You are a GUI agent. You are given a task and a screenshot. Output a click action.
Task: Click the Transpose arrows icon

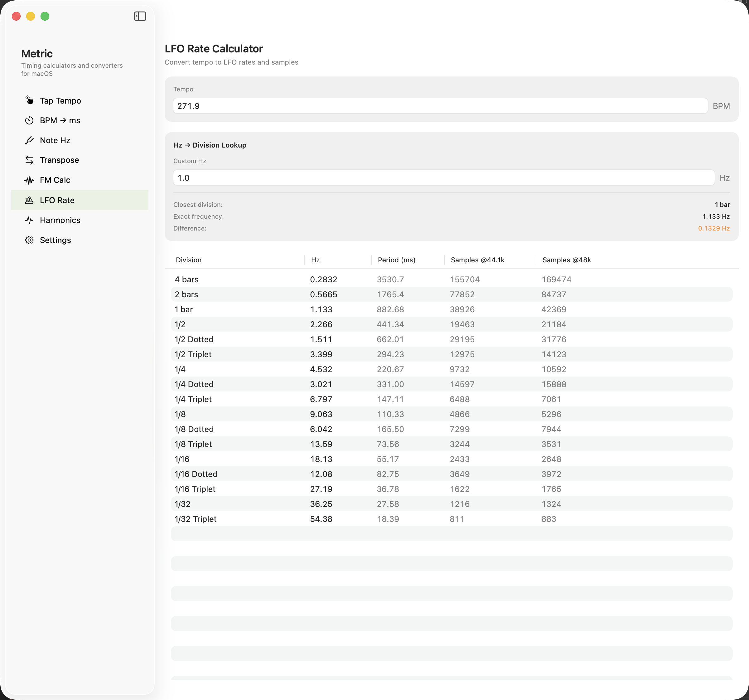click(x=30, y=160)
